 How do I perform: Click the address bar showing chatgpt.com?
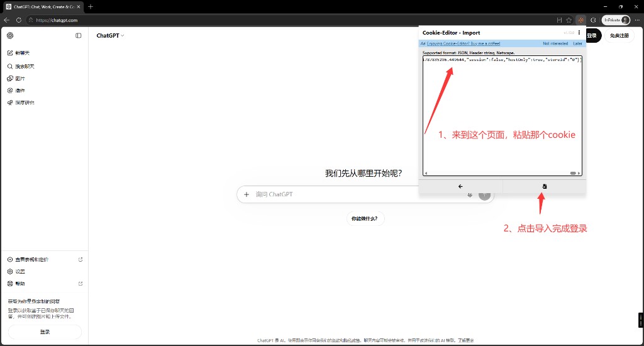coord(287,20)
